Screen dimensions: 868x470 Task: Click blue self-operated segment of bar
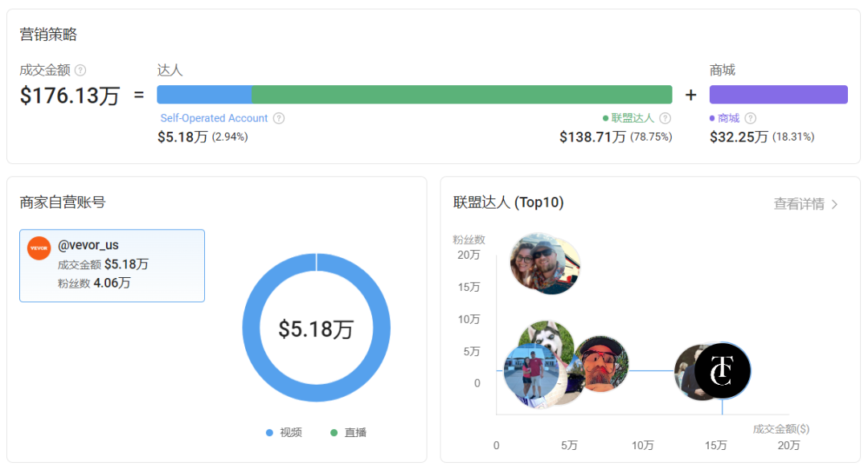(x=204, y=95)
